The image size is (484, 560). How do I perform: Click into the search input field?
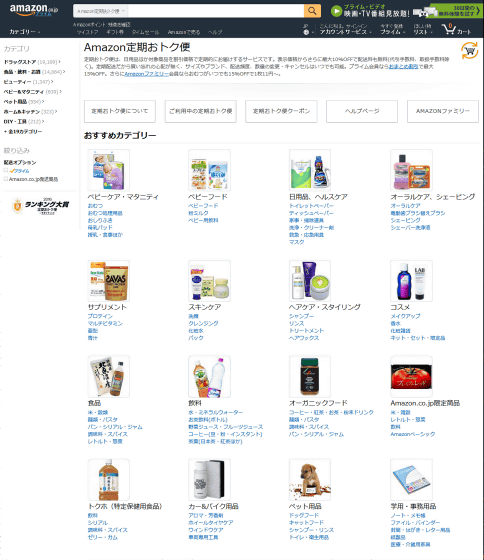coord(216,11)
